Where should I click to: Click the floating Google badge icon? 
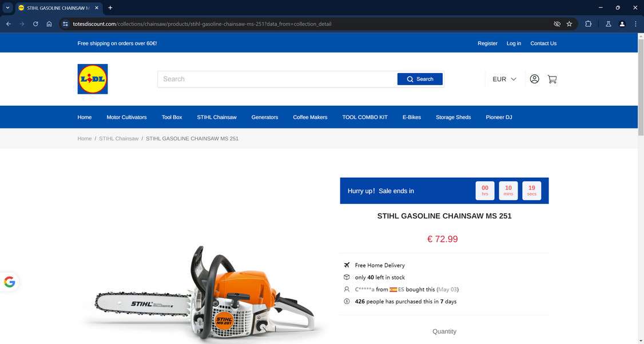click(x=9, y=282)
